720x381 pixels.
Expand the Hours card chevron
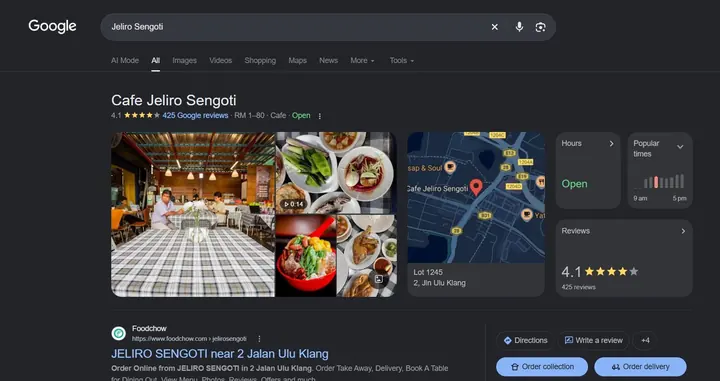[611, 144]
